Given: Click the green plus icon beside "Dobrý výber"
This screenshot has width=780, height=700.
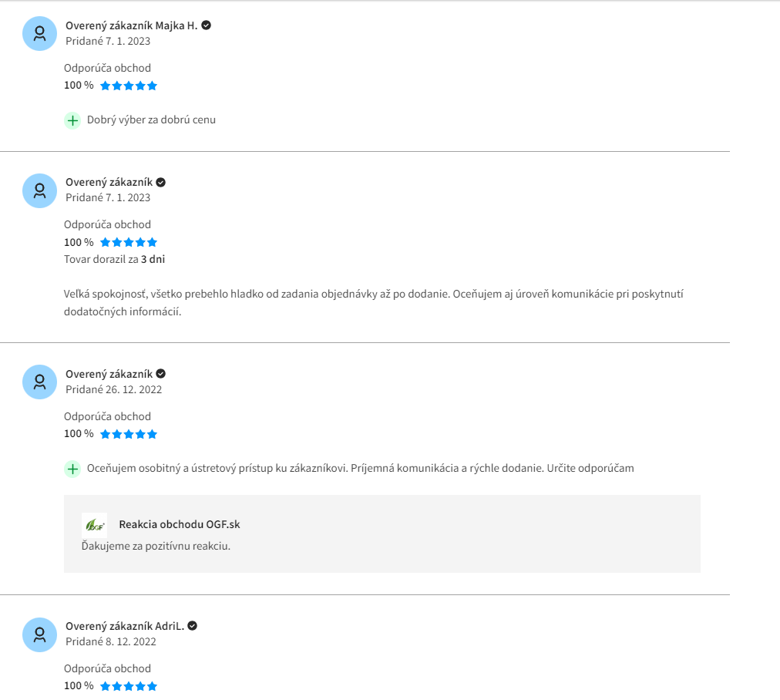Looking at the screenshot, I should [72, 120].
